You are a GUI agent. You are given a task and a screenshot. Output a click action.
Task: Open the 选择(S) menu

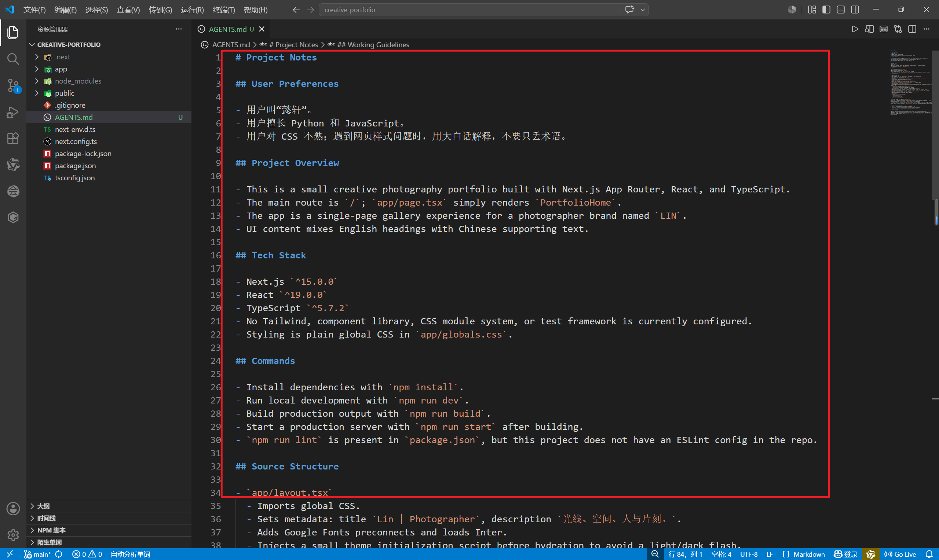97,10
